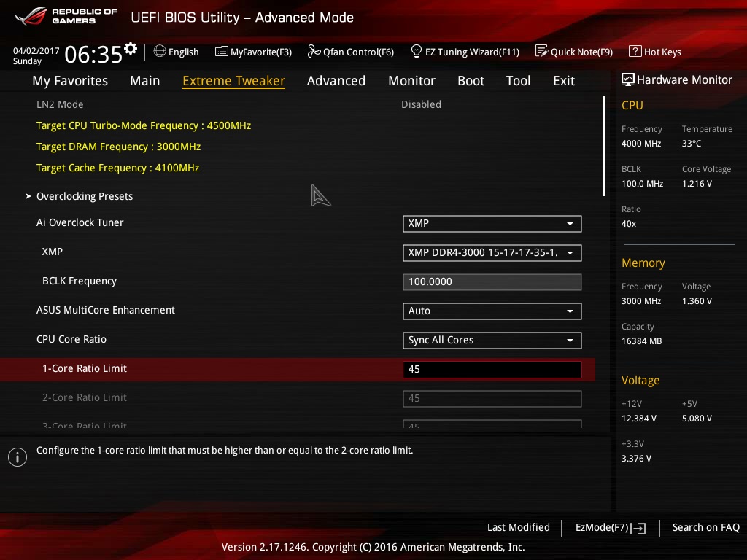
Task: Click CPU ratio 40x value
Action: coord(628,223)
